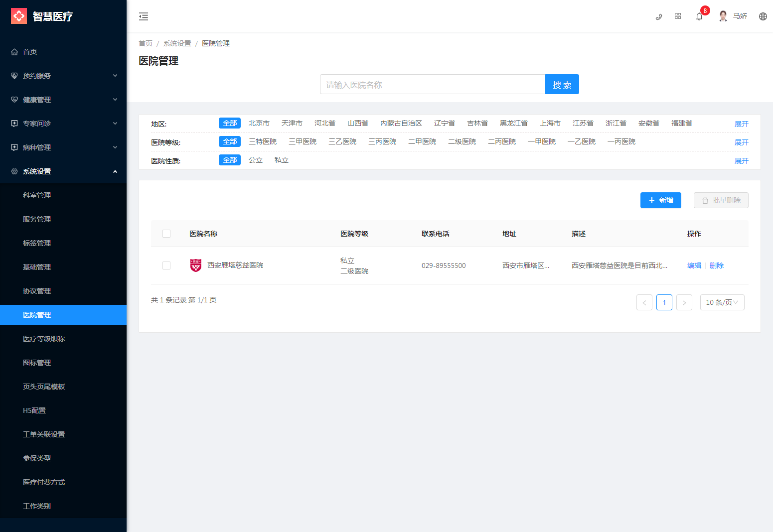Expand the 地区 filter row with 展开
Screen dimensions: 773x532
[x=742, y=124]
